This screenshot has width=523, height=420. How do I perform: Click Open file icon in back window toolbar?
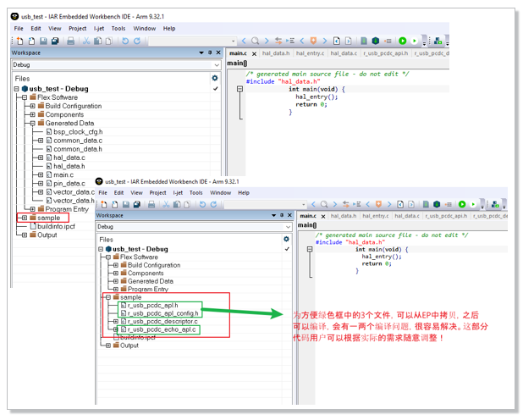pos(31,41)
